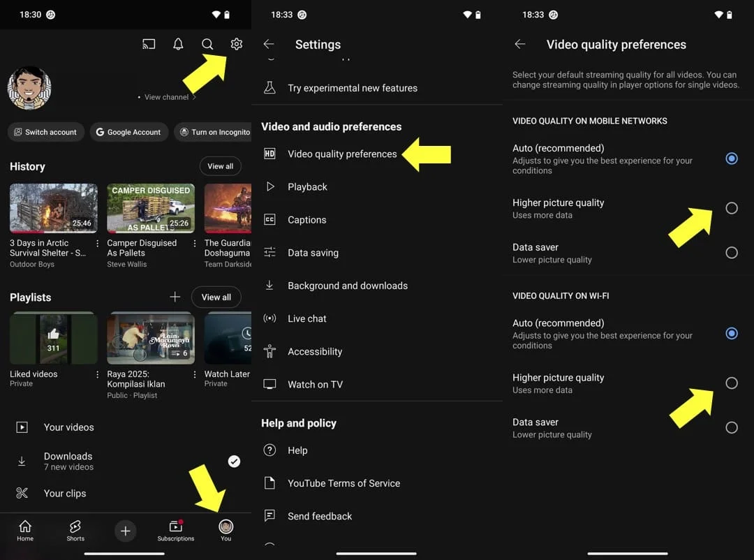The height and width of the screenshot is (560, 754).
Task: Open Raya 2025 Kompilasi Iklan playlist thumbnail
Action: 151,338
